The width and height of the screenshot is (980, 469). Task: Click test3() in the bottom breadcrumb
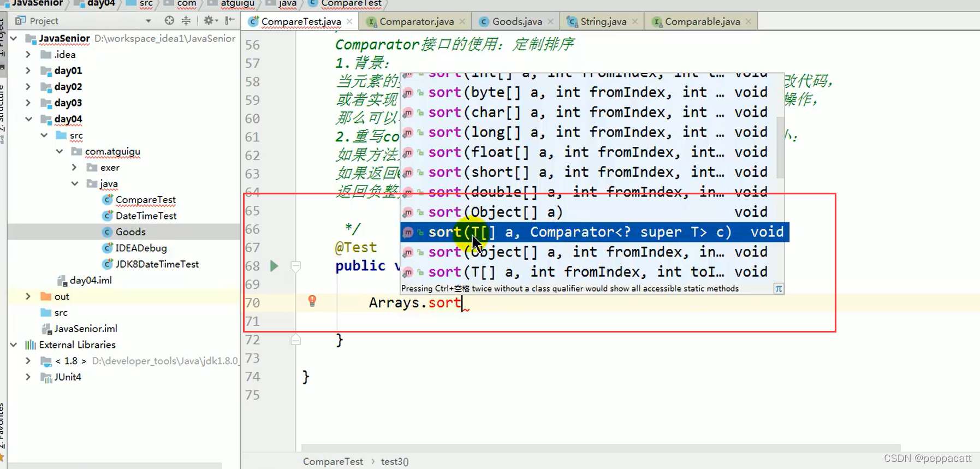[395, 461]
